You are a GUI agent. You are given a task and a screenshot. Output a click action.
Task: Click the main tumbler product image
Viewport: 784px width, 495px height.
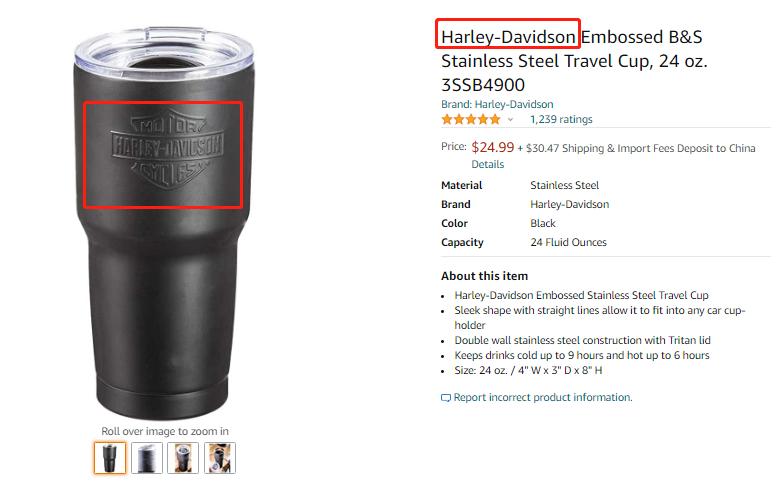(164, 224)
